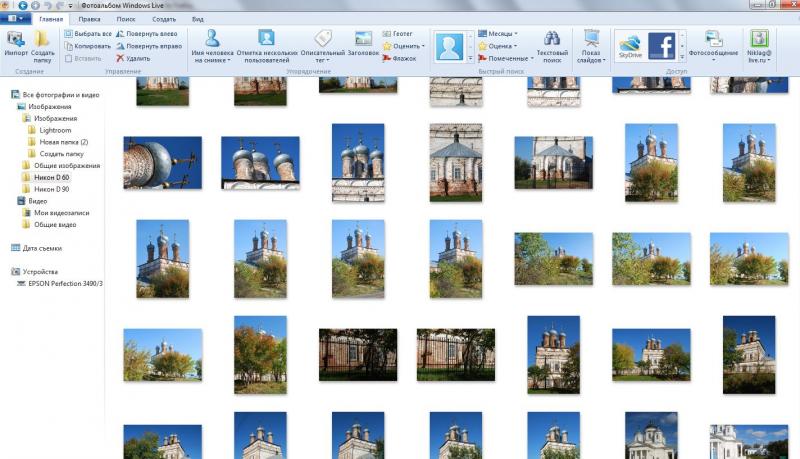This screenshot has height=459, width=800.
Task: Click the Импорт (Import) camera icon
Action: [16, 40]
